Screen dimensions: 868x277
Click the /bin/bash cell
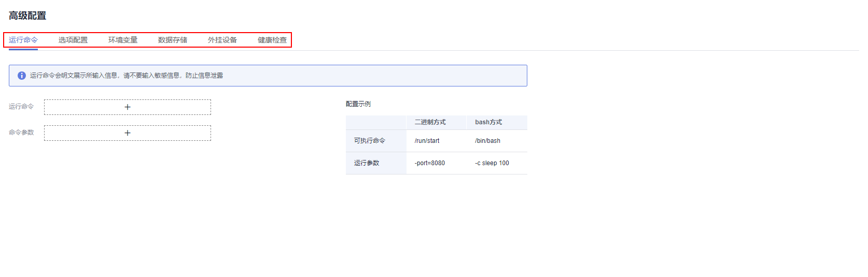click(x=488, y=141)
